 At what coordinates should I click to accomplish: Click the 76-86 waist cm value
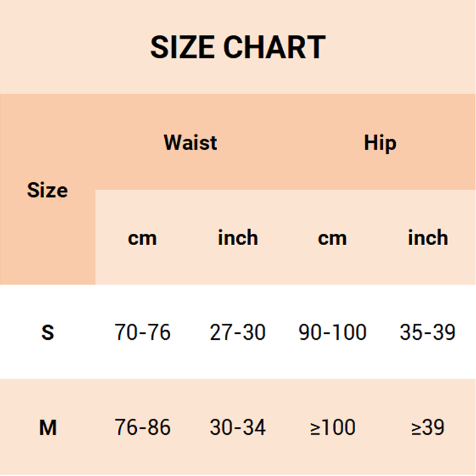(143, 427)
